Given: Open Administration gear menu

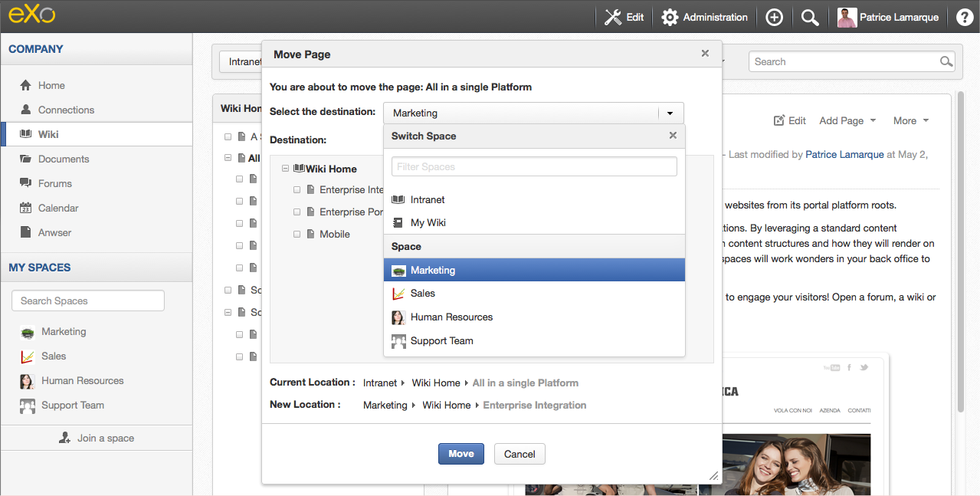Looking at the screenshot, I should tap(704, 17).
